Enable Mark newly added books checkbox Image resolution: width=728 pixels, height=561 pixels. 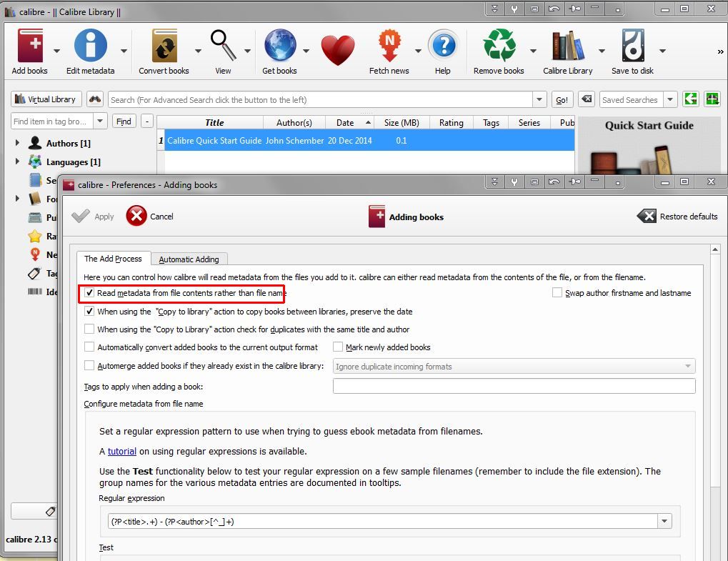[x=337, y=347]
